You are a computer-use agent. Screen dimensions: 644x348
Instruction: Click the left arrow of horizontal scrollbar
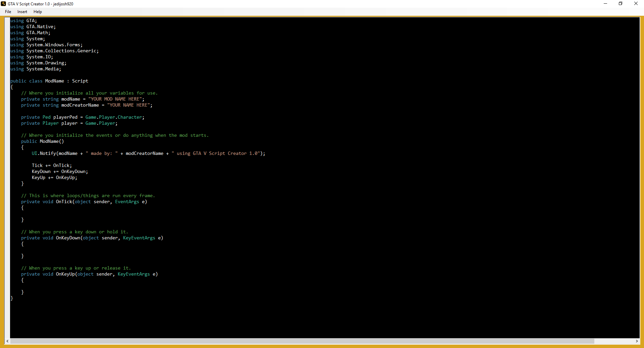point(7,341)
